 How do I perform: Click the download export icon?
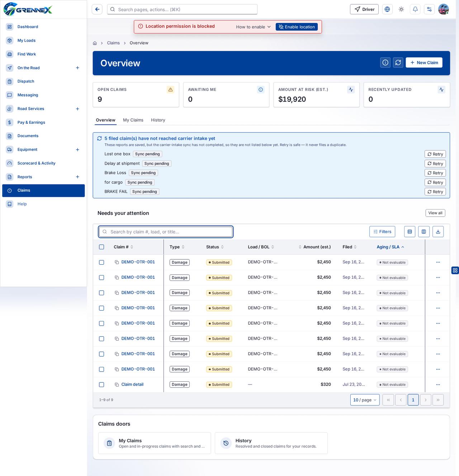pyautogui.click(x=438, y=232)
